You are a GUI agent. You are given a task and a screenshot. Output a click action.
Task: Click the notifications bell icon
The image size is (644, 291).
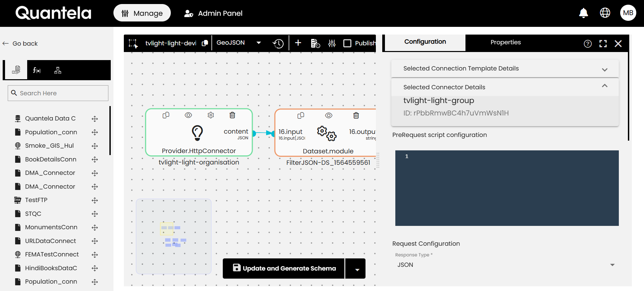[x=583, y=13]
